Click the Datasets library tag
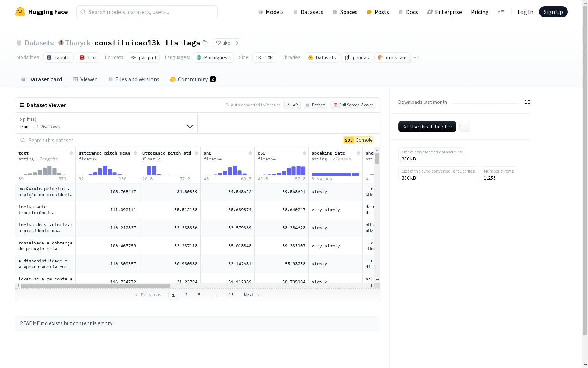 pos(322,57)
